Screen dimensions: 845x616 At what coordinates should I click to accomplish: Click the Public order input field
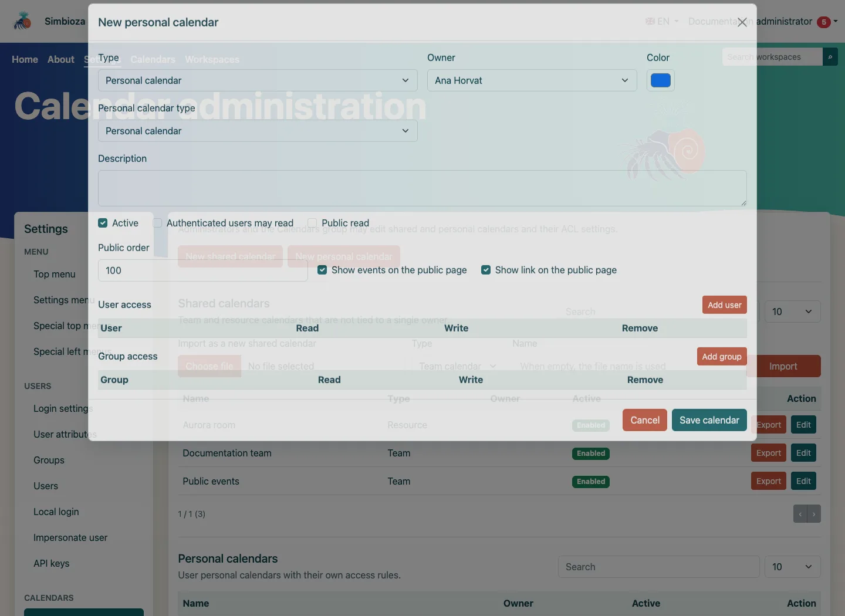pos(202,270)
